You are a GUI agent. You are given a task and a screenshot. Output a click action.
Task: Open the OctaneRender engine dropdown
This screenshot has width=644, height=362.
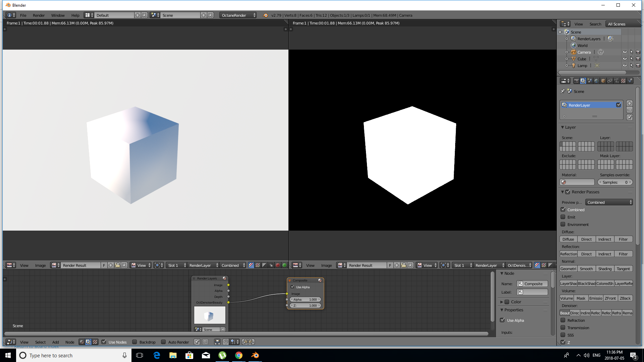tap(238, 15)
